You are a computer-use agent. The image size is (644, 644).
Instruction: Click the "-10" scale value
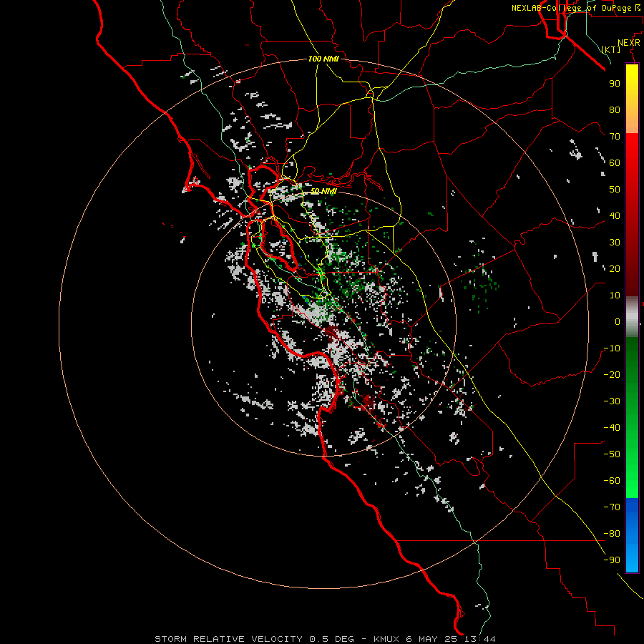tap(612, 348)
